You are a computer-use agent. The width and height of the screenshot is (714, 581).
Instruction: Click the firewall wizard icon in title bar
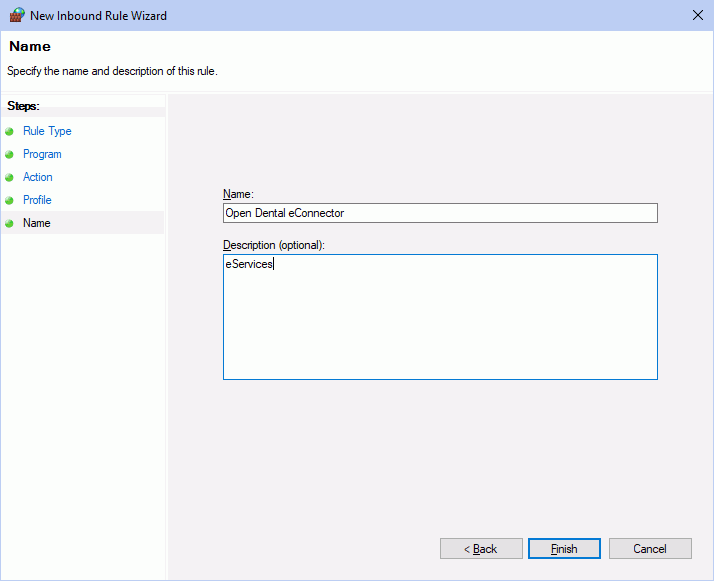pos(17,15)
